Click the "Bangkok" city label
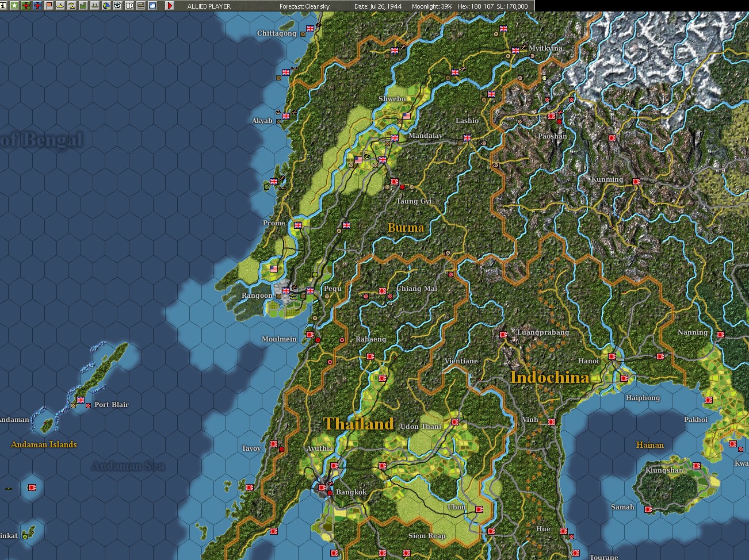749x560 pixels. click(x=351, y=492)
